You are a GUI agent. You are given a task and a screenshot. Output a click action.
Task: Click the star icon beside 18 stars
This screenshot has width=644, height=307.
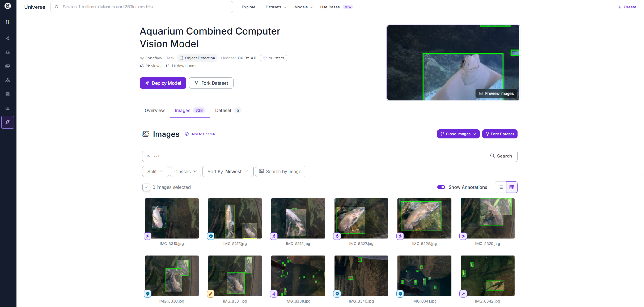pyautogui.click(x=265, y=58)
